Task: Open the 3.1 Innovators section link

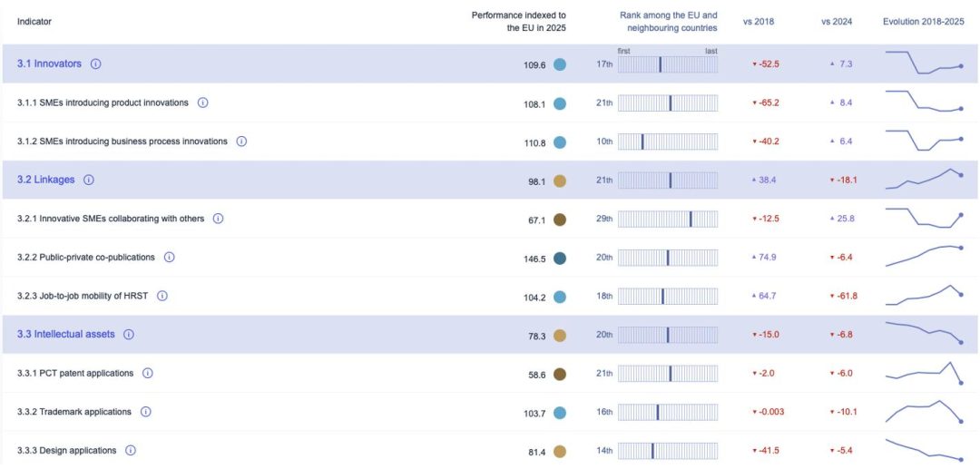Action: (49, 64)
